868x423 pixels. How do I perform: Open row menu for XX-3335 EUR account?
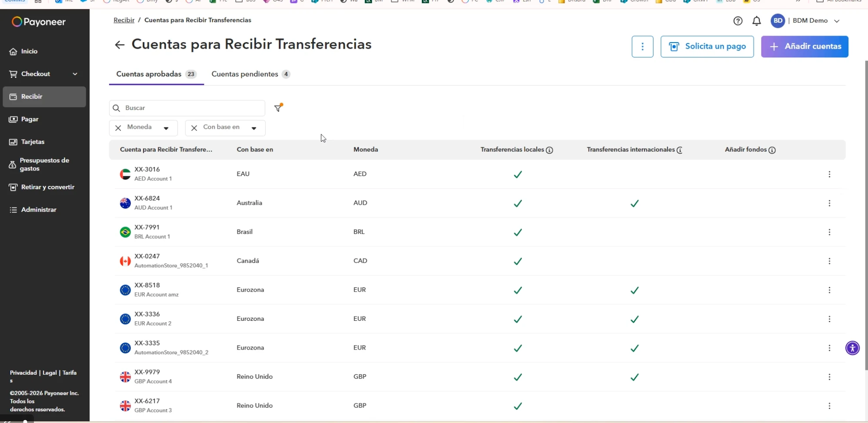[x=829, y=348]
